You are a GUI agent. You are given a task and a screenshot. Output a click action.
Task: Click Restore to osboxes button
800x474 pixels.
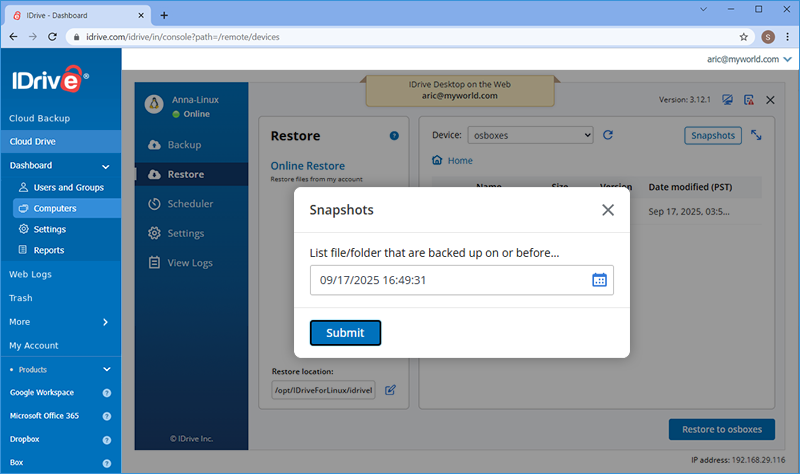(721, 429)
